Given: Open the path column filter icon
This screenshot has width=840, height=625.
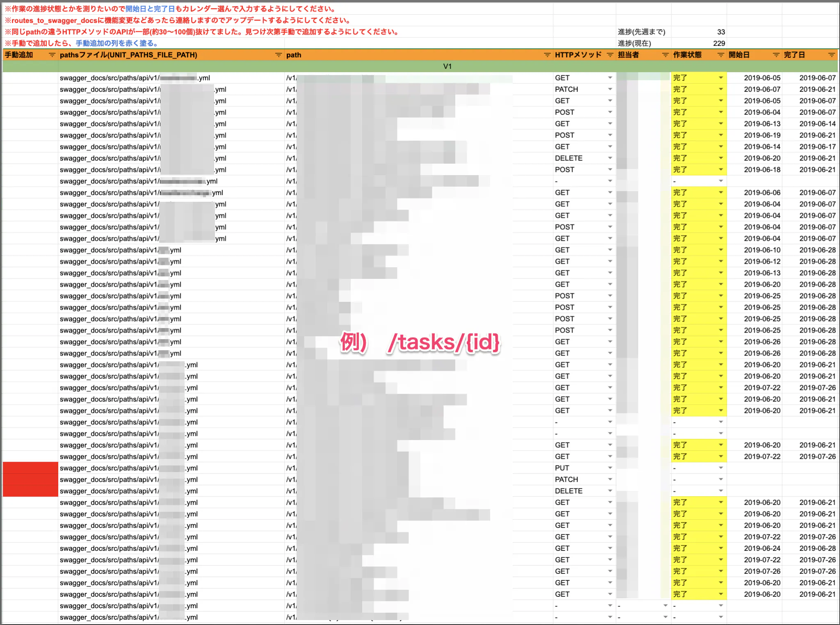Looking at the screenshot, I should pyautogui.click(x=547, y=55).
